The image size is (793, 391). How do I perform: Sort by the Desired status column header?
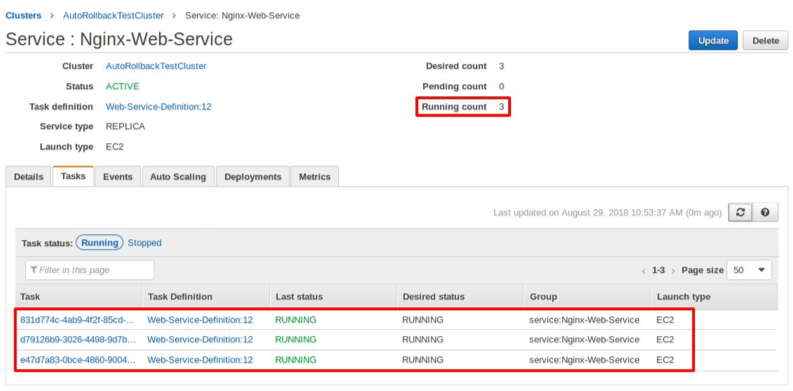(460, 297)
